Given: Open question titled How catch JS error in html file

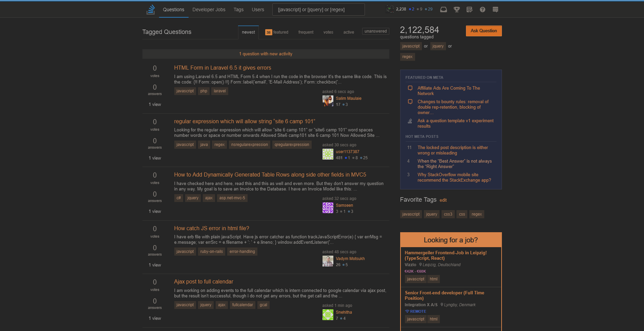Looking at the screenshot, I should point(211,228).
